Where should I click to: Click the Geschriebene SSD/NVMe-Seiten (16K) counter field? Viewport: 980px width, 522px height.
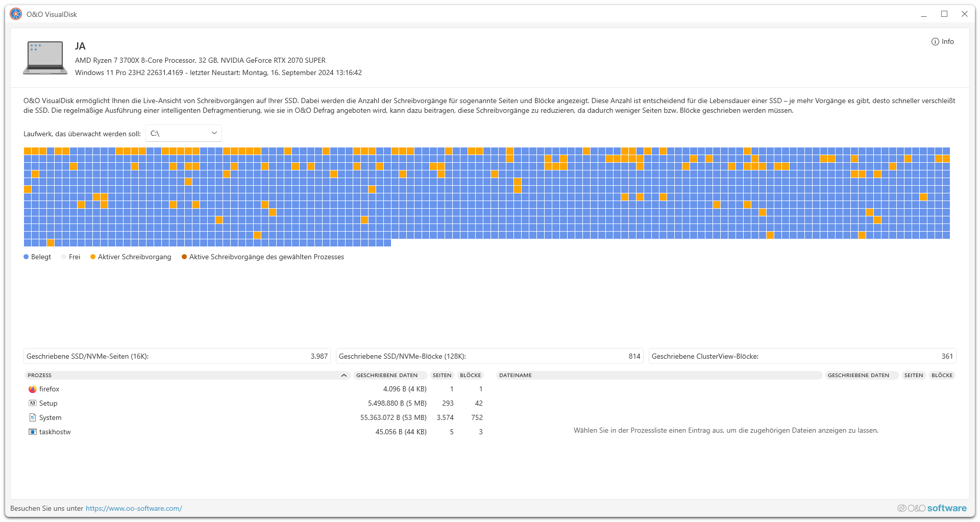coord(177,356)
